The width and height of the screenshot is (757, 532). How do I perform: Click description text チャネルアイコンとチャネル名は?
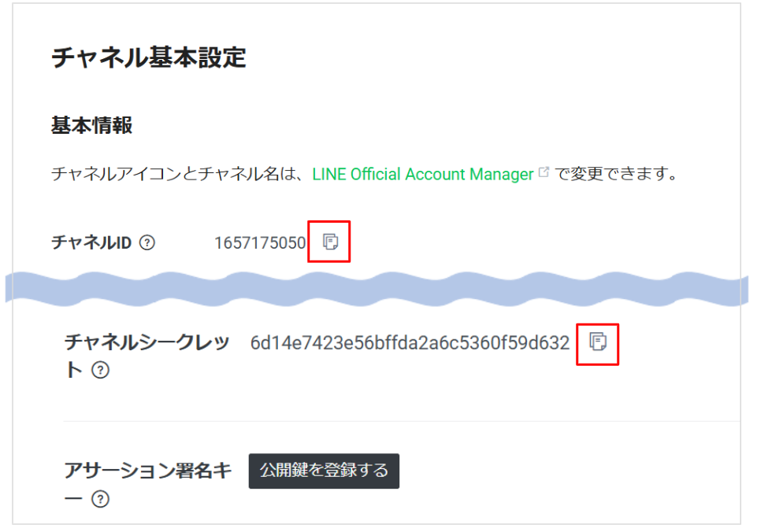click(178, 174)
